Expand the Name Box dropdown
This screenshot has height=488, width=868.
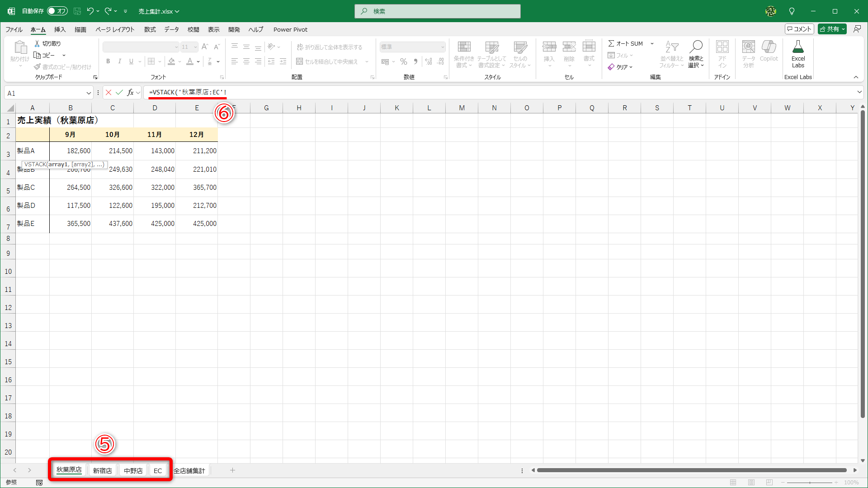point(89,93)
